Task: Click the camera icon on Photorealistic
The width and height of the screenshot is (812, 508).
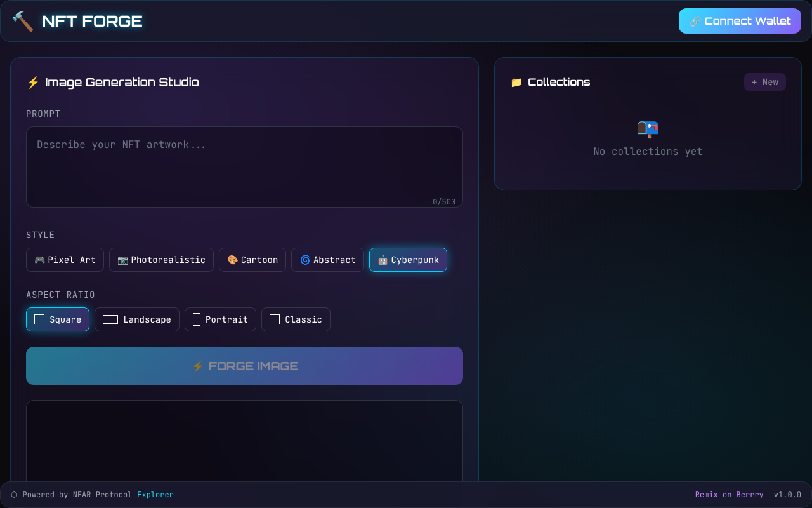Action: pos(122,260)
